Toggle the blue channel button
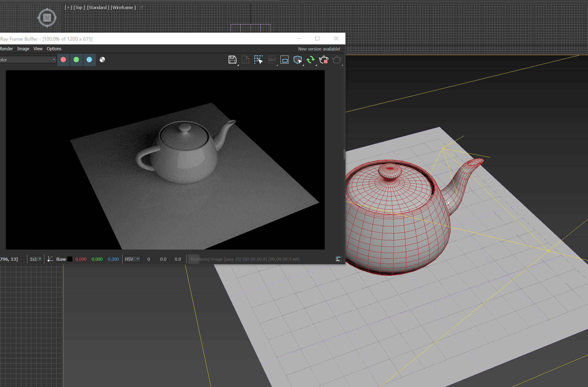The width and height of the screenshot is (588, 387). (x=89, y=60)
